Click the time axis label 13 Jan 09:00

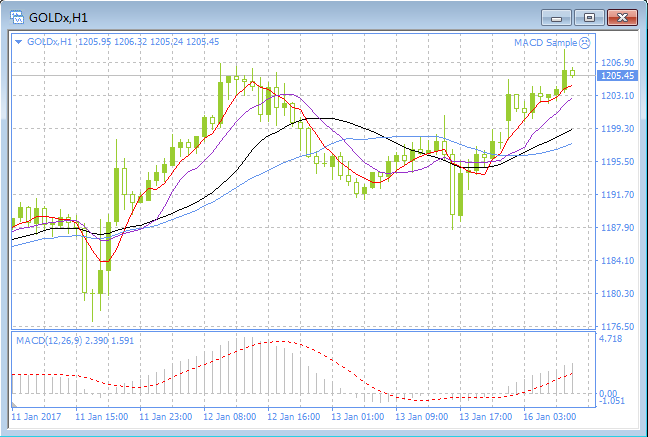(x=422, y=416)
